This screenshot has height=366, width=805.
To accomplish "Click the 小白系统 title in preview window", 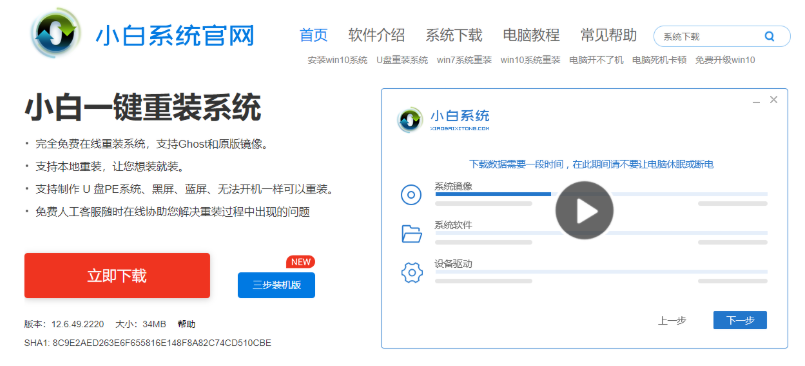I will (459, 115).
